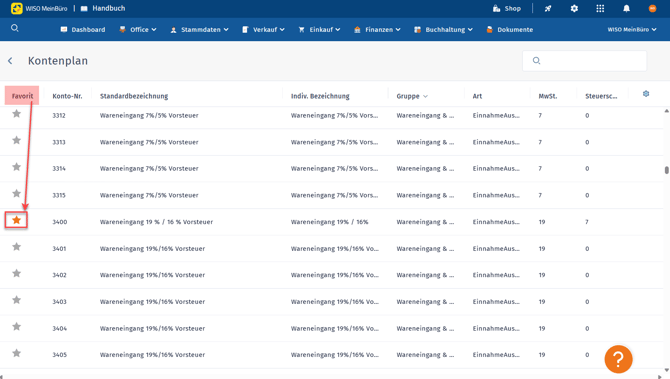Screen dimensions: 670x379
Task: Click the table column settings gear
Action: [x=646, y=94]
